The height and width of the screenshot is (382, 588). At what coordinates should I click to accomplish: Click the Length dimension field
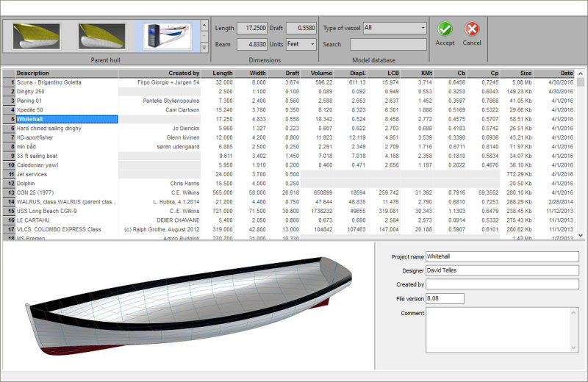tap(251, 28)
